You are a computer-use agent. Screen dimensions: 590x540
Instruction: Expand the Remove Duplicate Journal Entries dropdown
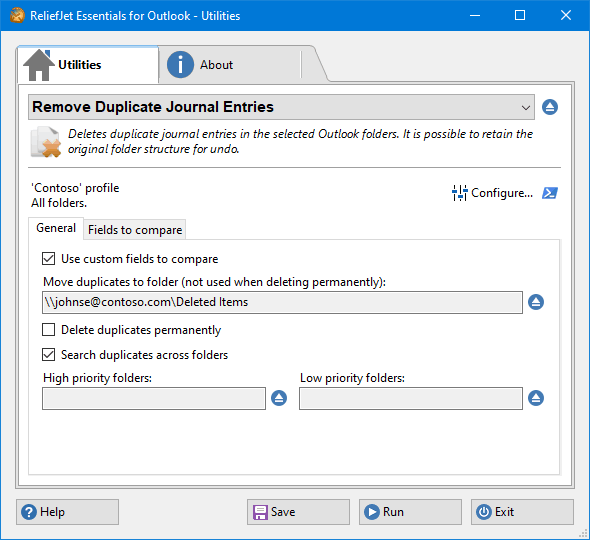pos(281,107)
